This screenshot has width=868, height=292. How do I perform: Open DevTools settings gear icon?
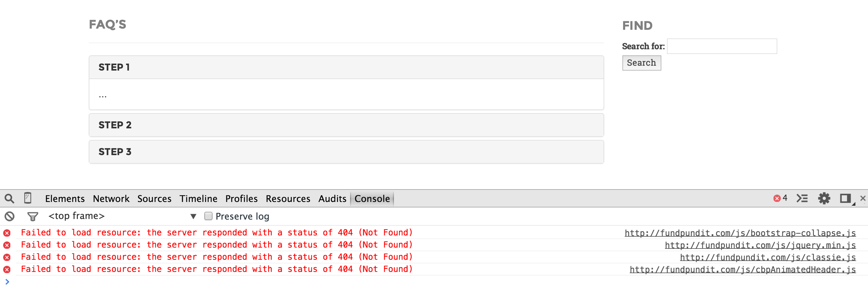point(824,198)
